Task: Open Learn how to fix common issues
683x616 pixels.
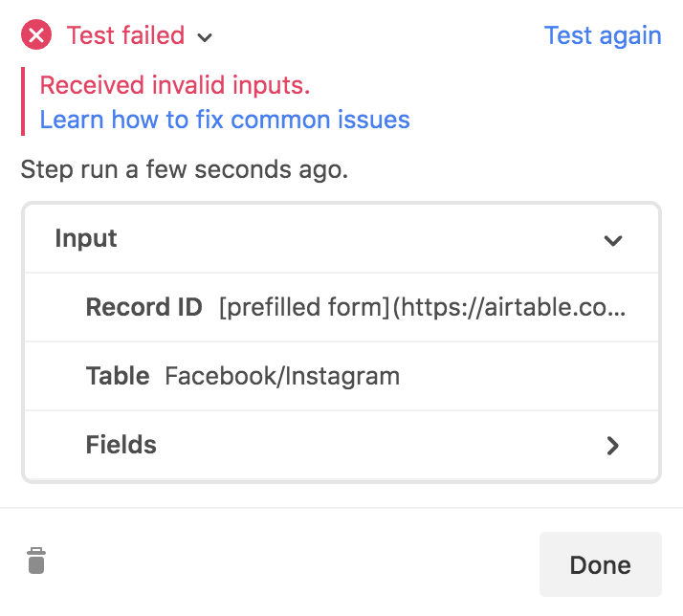Action: coord(225,120)
